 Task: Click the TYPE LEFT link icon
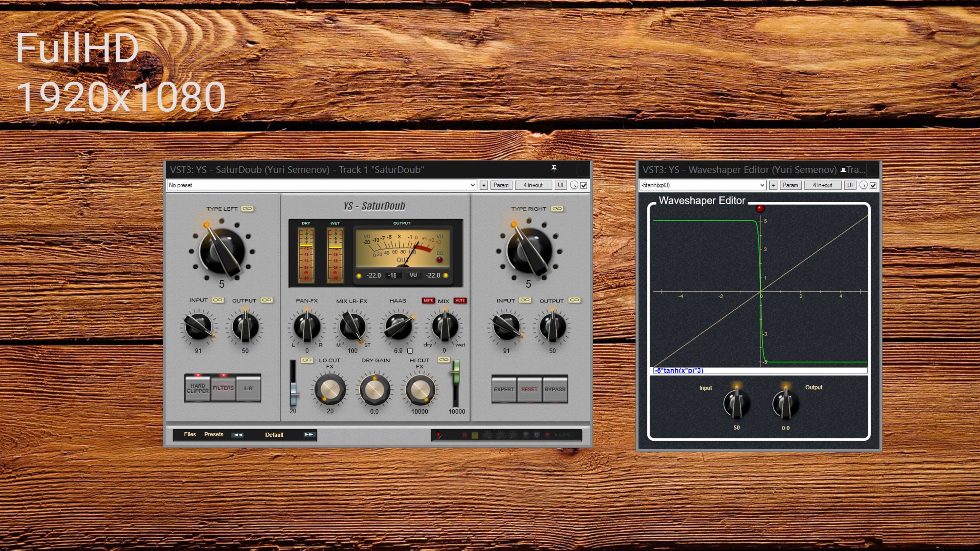pos(247,209)
